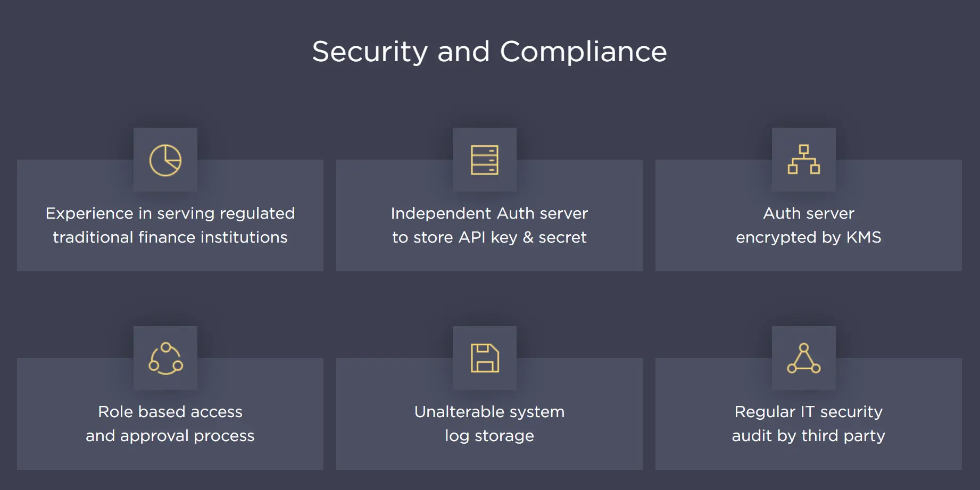Open 'Role based access' description text

(x=170, y=412)
